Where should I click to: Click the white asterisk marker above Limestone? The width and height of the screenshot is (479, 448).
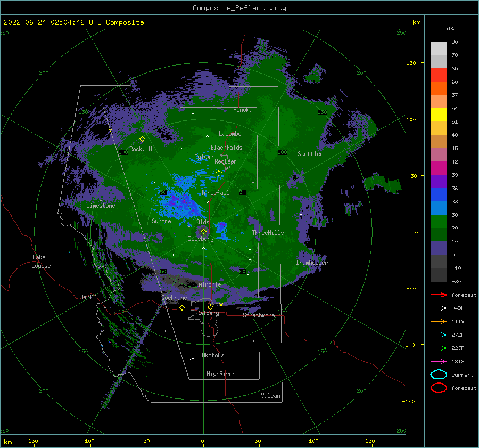(x=101, y=201)
